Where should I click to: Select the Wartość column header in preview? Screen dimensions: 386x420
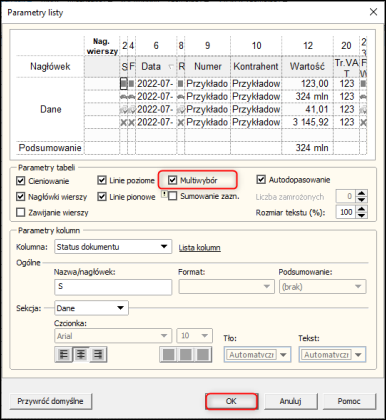click(x=307, y=66)
